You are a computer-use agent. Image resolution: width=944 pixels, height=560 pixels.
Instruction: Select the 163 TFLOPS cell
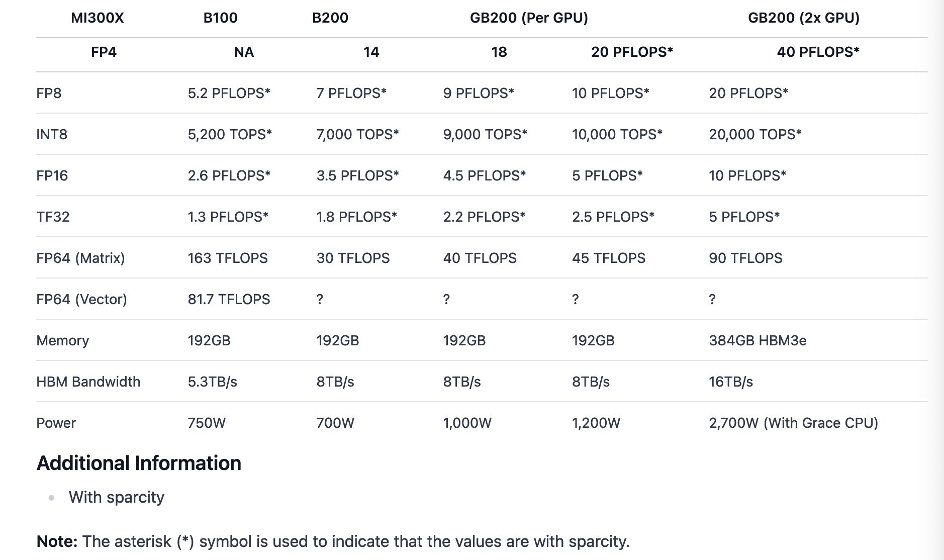tap(228, 258)
